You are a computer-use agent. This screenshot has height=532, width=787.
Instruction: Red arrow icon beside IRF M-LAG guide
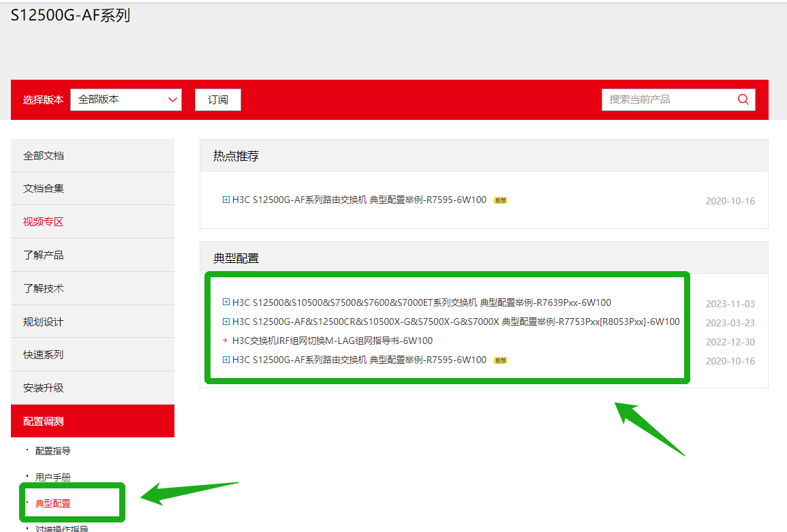(226, 341)
